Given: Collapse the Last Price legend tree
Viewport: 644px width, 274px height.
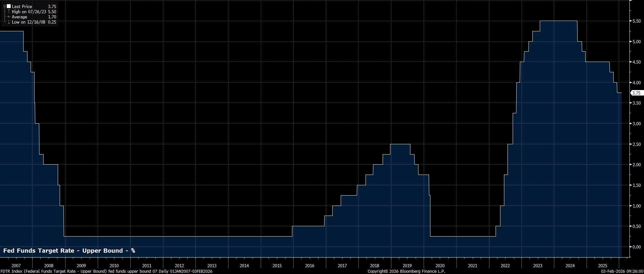Looking at the screenshot, I should pos(5,6).
